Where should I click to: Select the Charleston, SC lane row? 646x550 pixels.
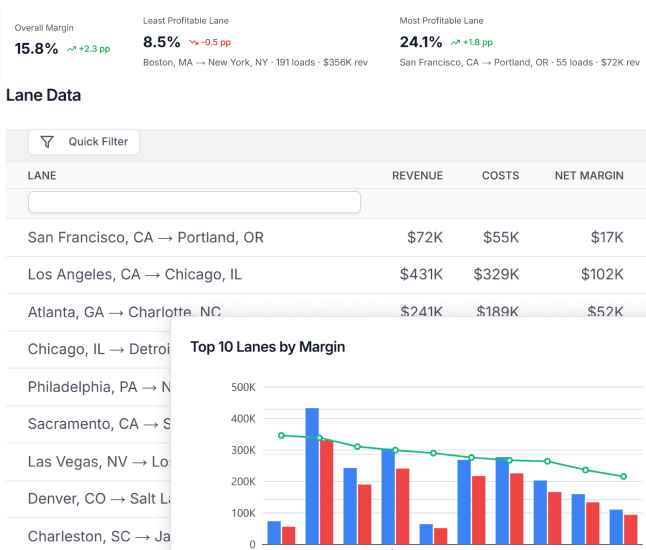click(88, 534)
